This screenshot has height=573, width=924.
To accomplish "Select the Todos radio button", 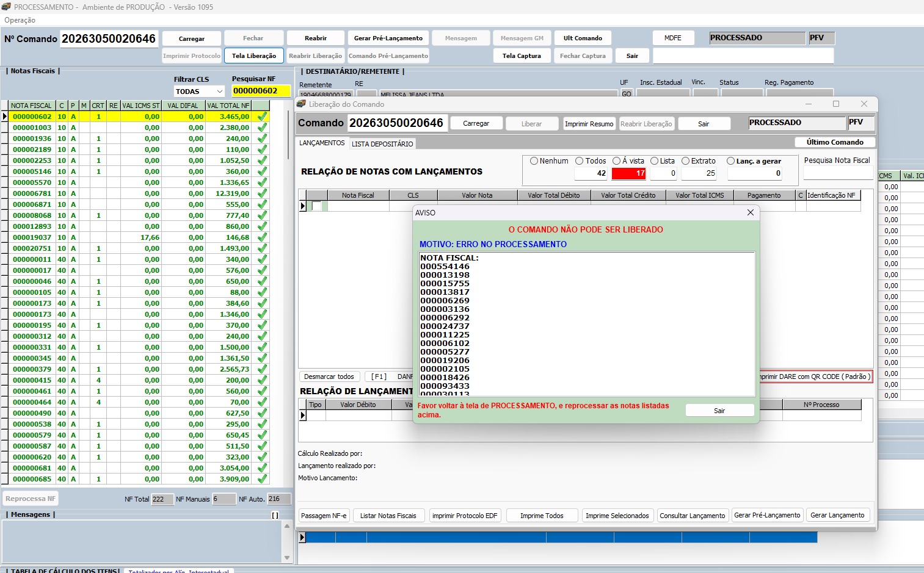I will coord(579,161).
